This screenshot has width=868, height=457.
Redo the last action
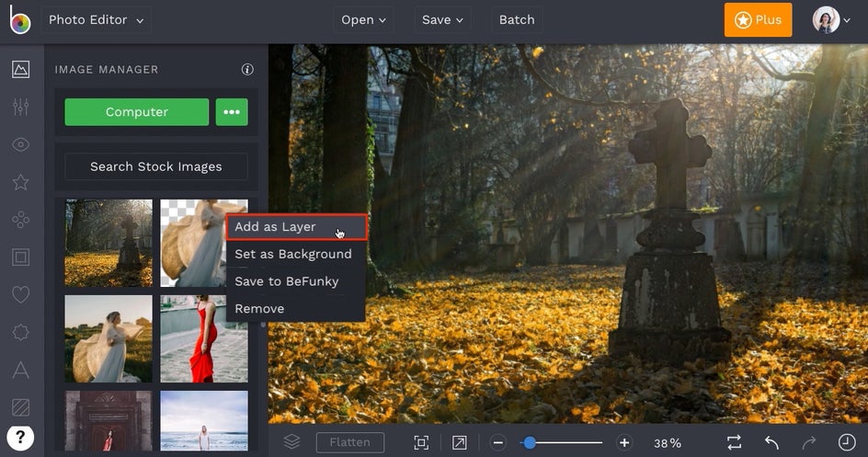tap(809, 442)
